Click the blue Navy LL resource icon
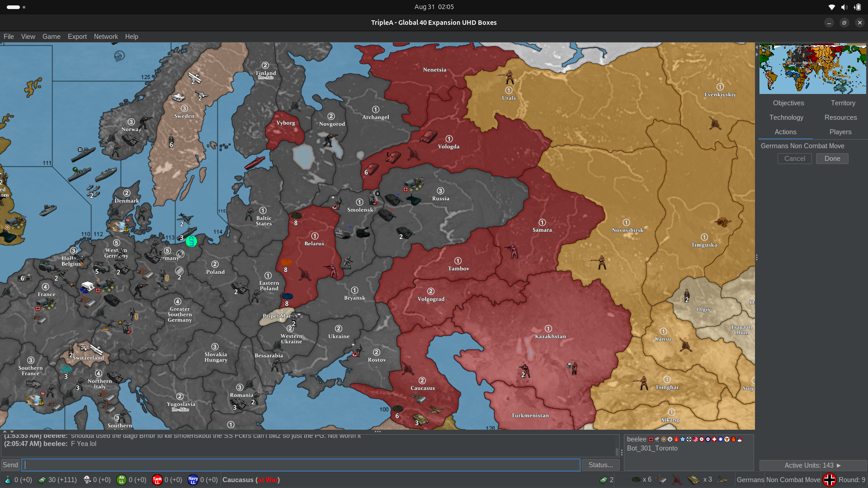The width and height of the screenshot is (868, 488). click(x=193, y=480)
